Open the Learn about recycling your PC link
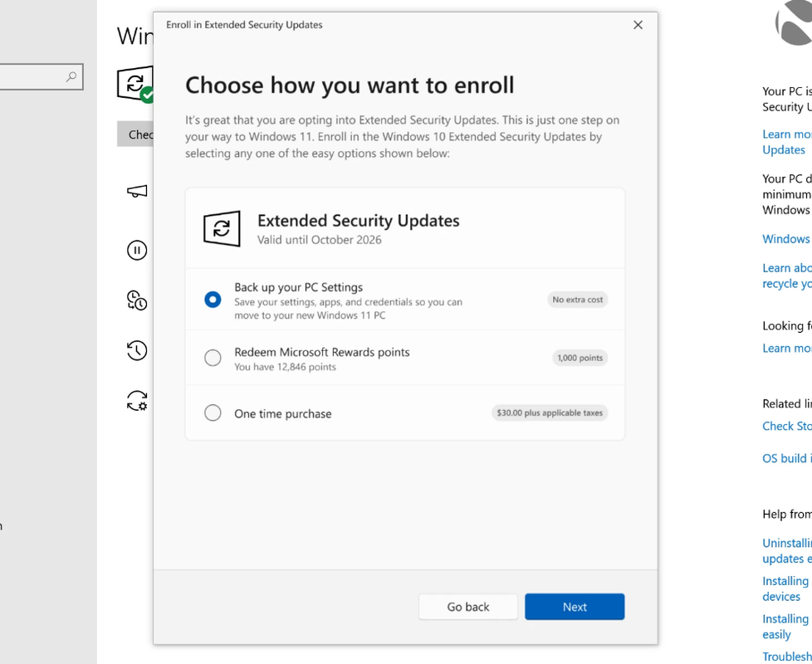Viewport: 812px width, 664px height. tap(786, 276)
